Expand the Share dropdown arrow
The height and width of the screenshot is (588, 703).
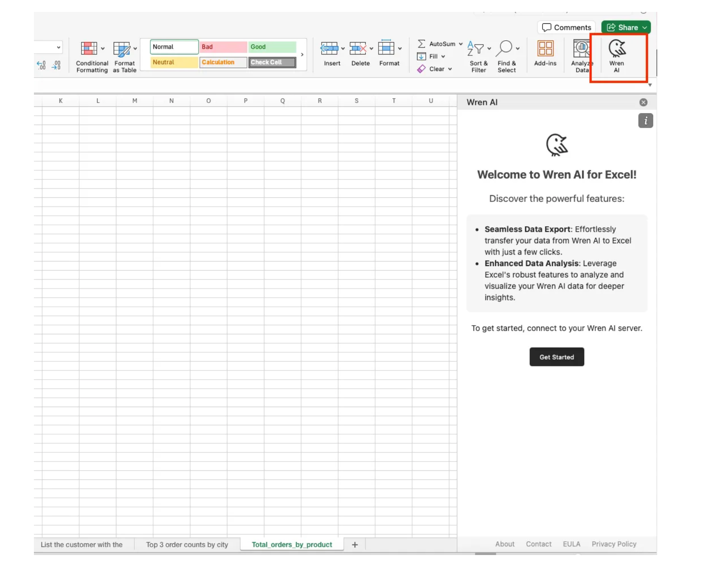pyautogui.click(x=645, y=27)
